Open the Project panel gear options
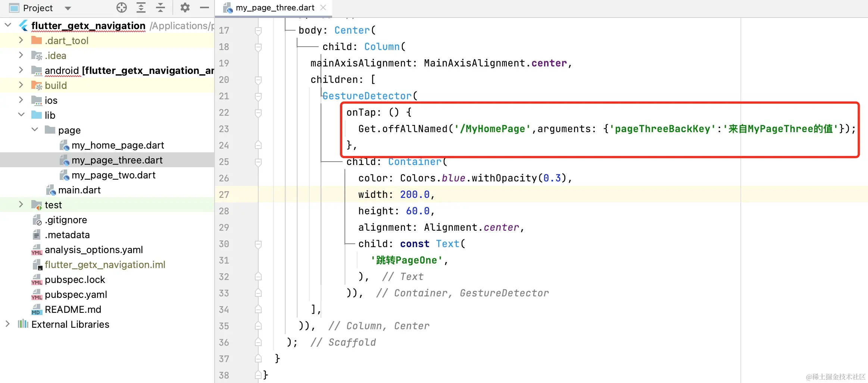Viewport: 868px width, 383px height. (185, 7)
